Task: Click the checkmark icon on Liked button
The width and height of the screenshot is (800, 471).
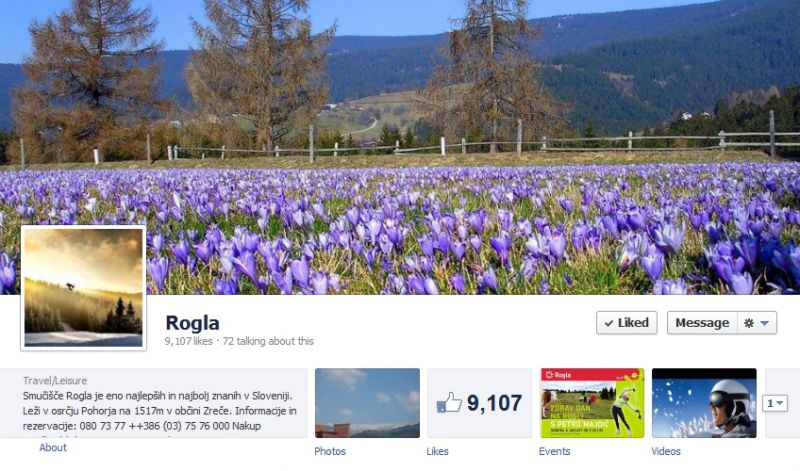Action: coord(609,323)
